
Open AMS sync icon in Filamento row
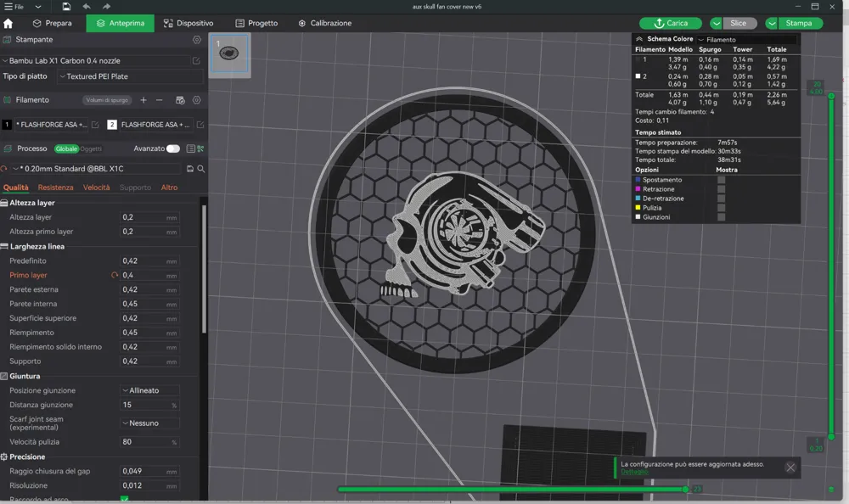pyautogui.click(x=180, y=100)
